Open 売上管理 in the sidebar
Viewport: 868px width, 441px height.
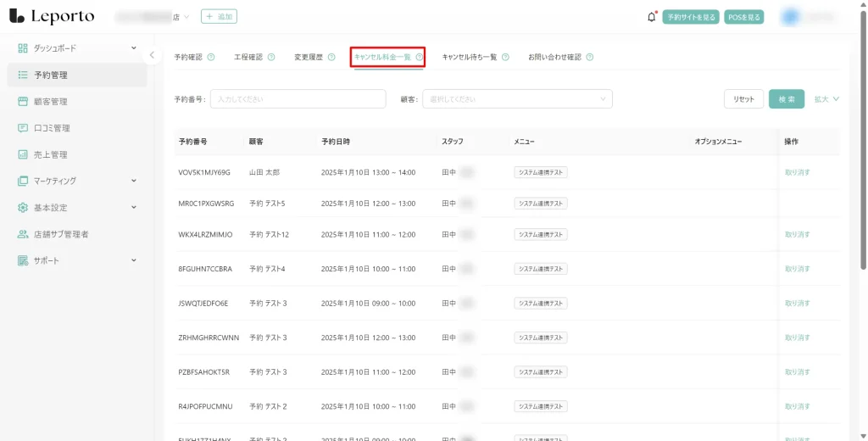coord(50,154)
